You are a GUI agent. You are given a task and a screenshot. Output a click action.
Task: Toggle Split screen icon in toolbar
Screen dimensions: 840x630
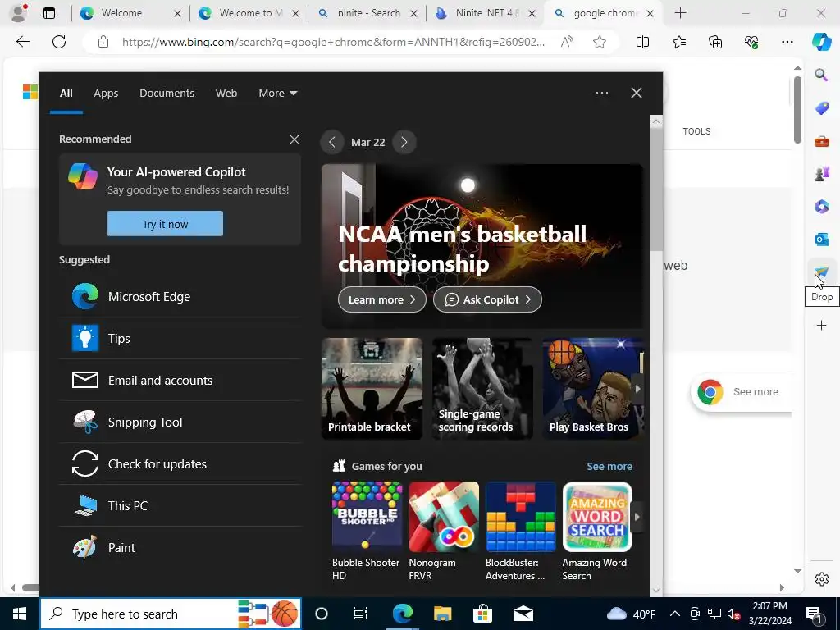pos(642,42)
